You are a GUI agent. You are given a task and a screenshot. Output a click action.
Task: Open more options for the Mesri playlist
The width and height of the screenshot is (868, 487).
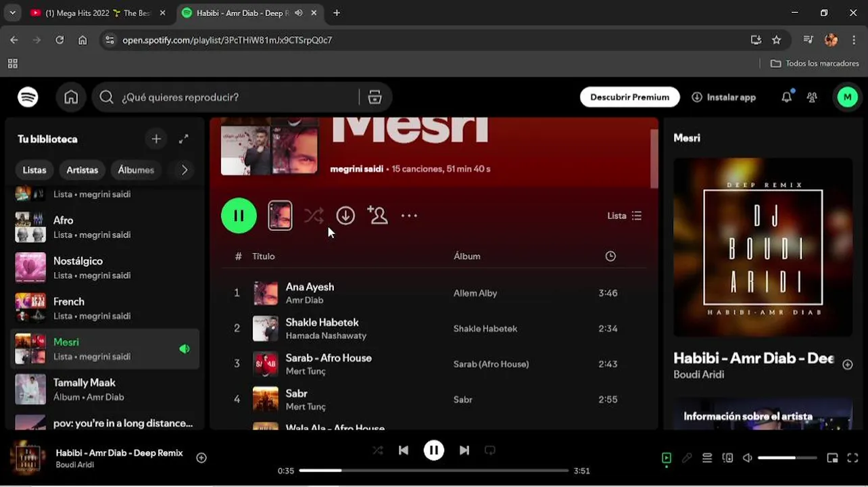point(409,216)
